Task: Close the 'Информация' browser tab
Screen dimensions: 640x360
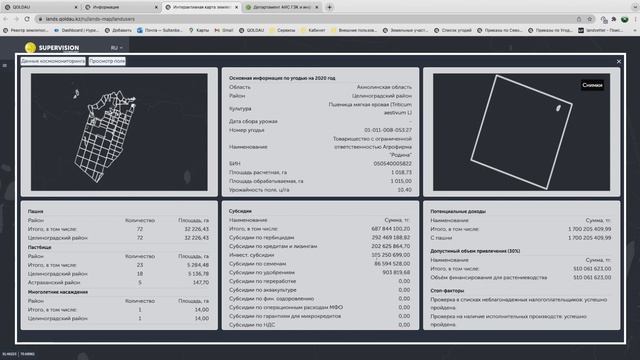Action: click(x=156, y=7)
